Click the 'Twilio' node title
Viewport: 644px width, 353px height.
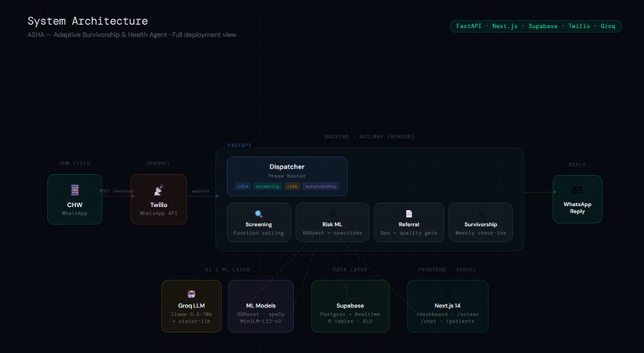tap(158, 204)
